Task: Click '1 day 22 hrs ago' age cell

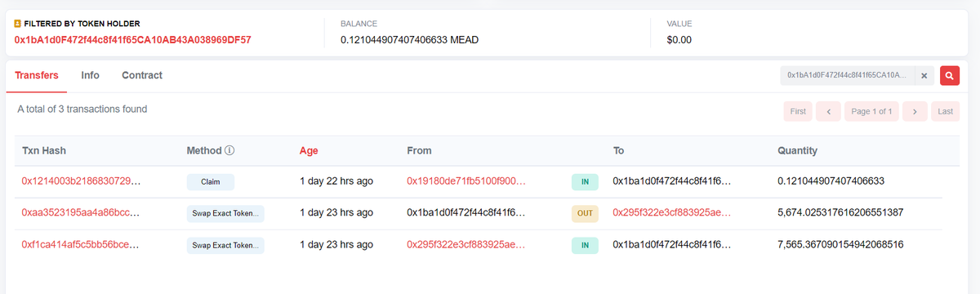Action: tap(336, 181)
